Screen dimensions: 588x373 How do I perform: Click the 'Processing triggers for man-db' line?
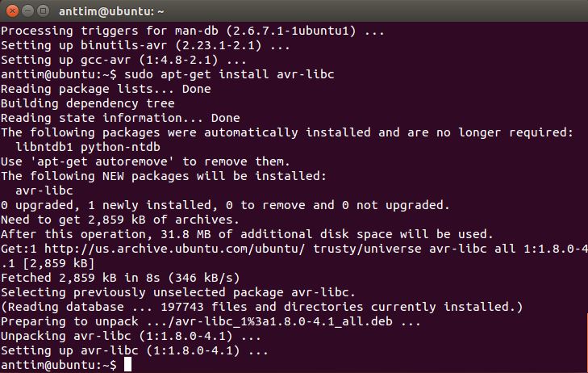click(x=193, y=31)
